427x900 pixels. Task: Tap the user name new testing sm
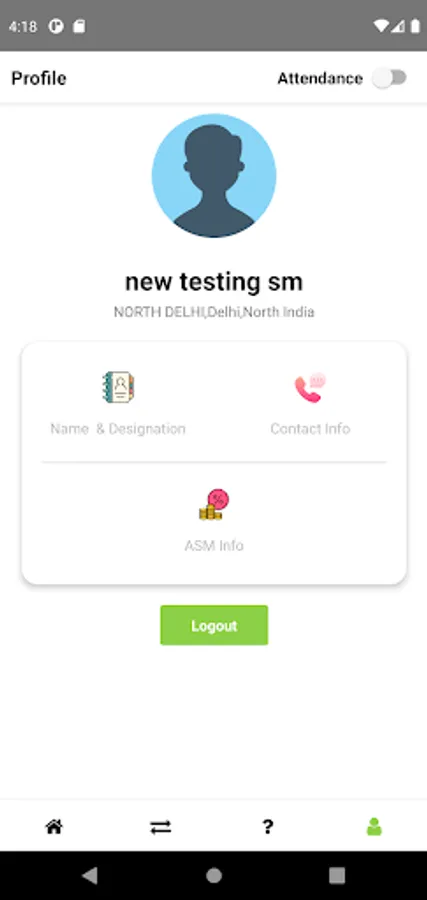[214, 282]
